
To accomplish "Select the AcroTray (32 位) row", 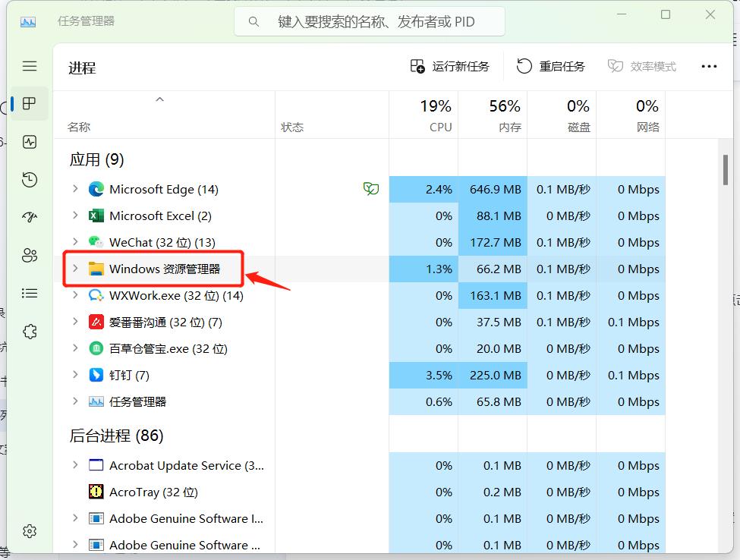I will pyautogui.click(x=359, y=492).
